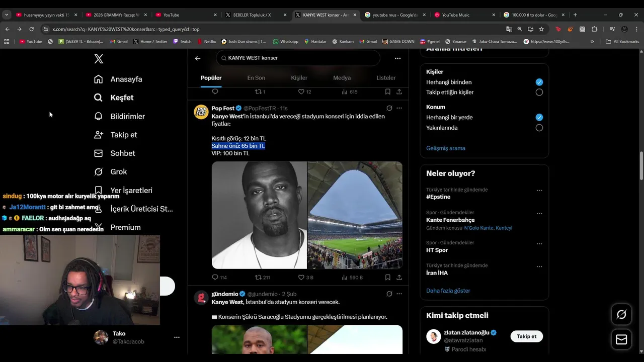Open options for #Epstine trend

539,191
